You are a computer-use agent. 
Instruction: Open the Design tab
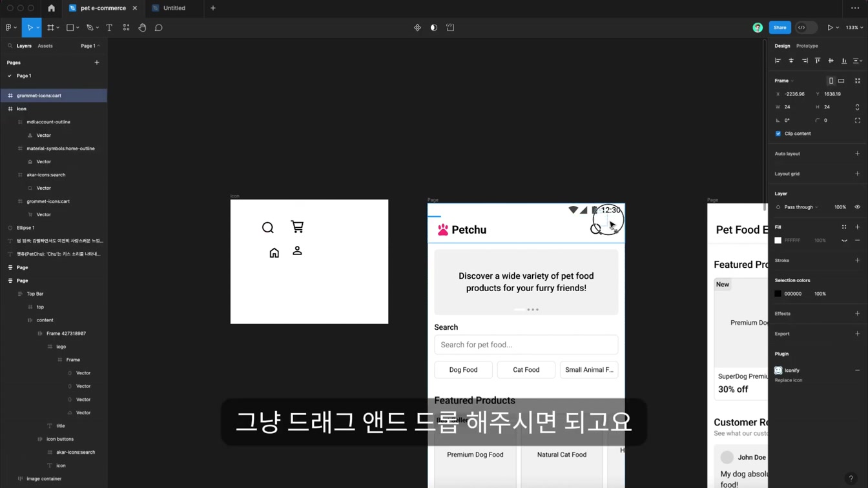(782, 46)
